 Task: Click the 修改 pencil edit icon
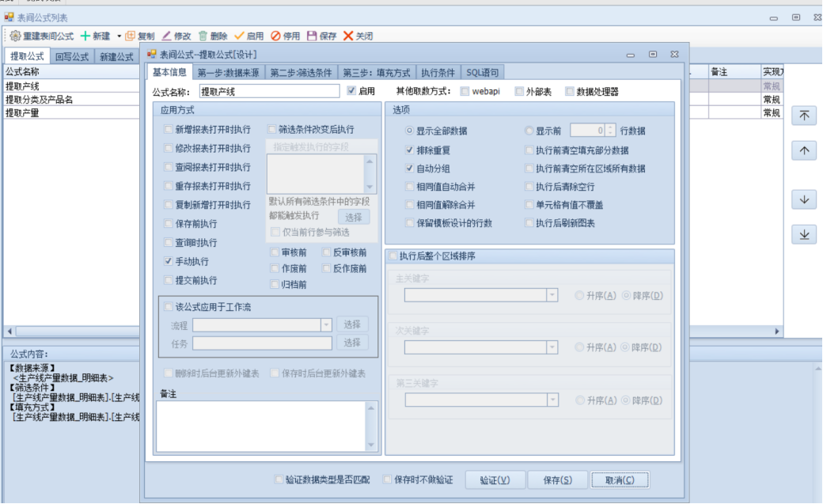pos(166,36)
